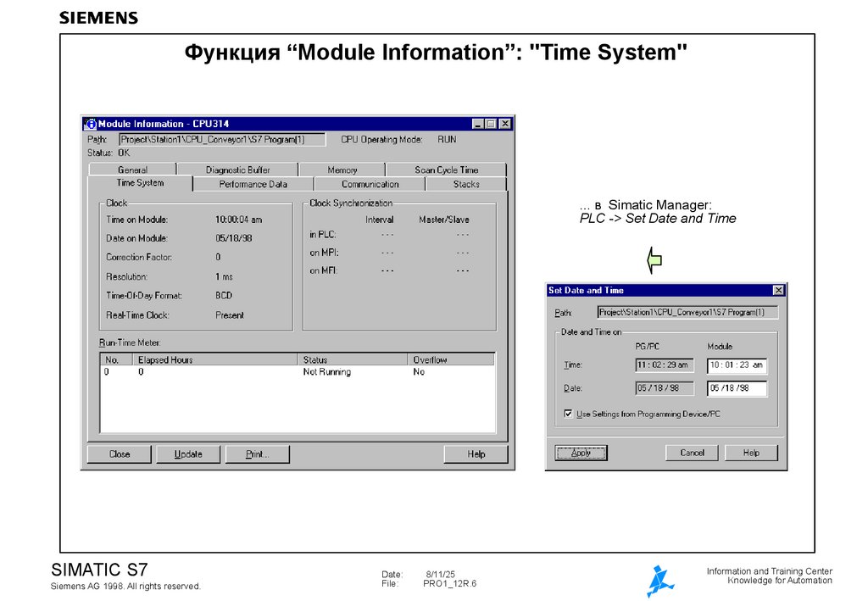868x601 pixels.
Task: Open the Stacks tab
Action: click(470, 183)
